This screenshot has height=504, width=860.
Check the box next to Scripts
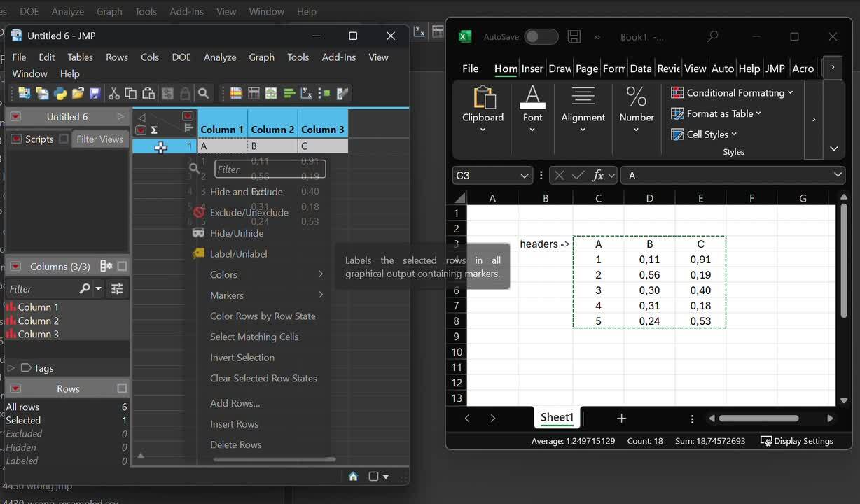click(64, 139)
